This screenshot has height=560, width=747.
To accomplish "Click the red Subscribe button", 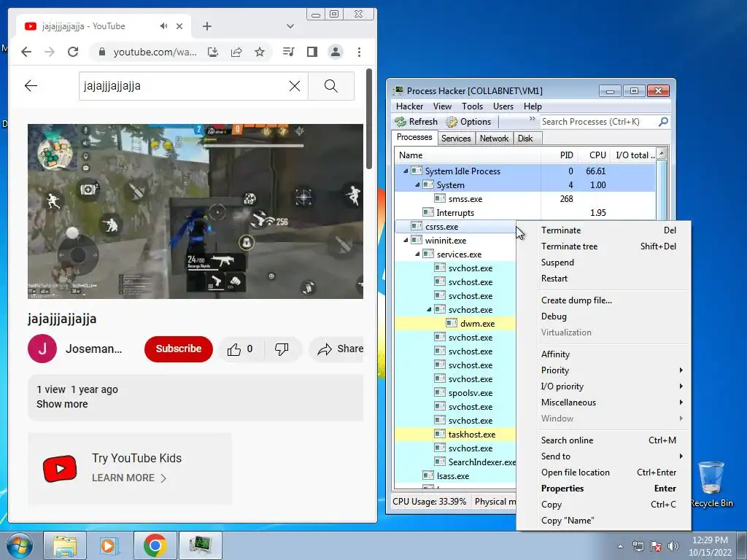I will click(179, 349).
